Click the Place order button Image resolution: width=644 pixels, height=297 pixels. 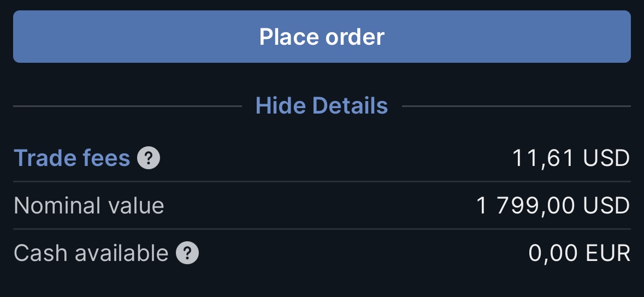click(x=322, y=37)
